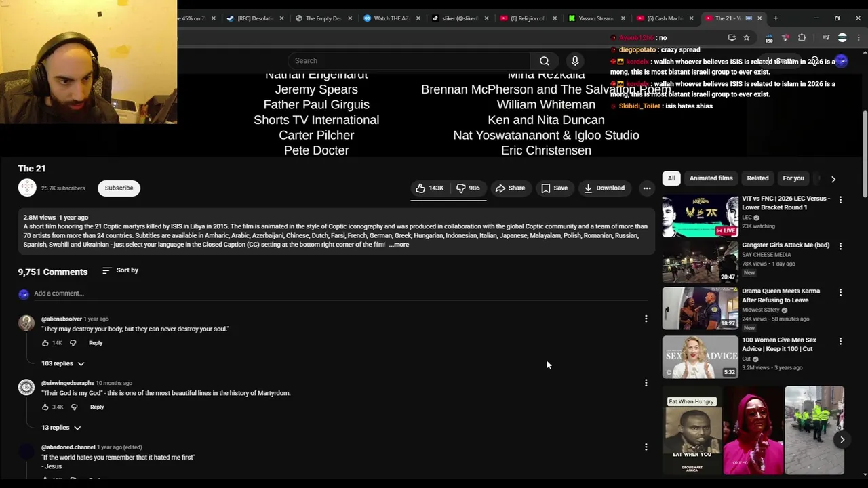Viewport: 868px width, 488px height.
Task: Expand 103 replies under first comment
Action: (x=63, y=363)
